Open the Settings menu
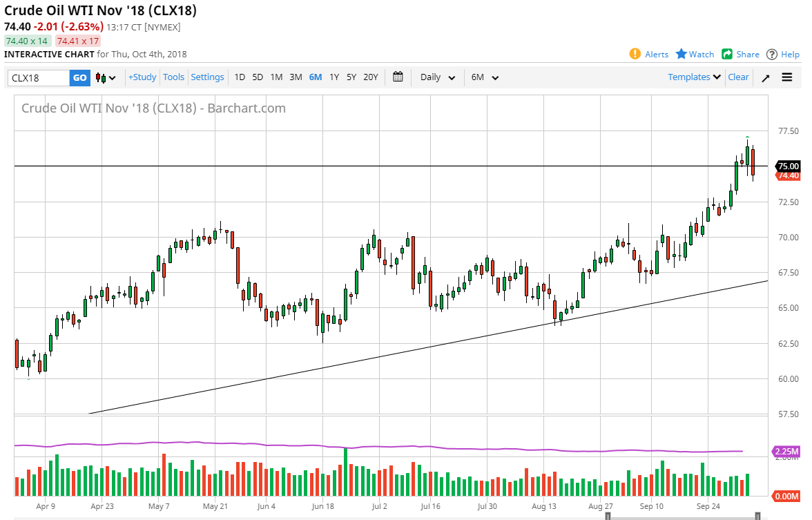Viewport: 812px width, 520px height. [x=207, y=77]
